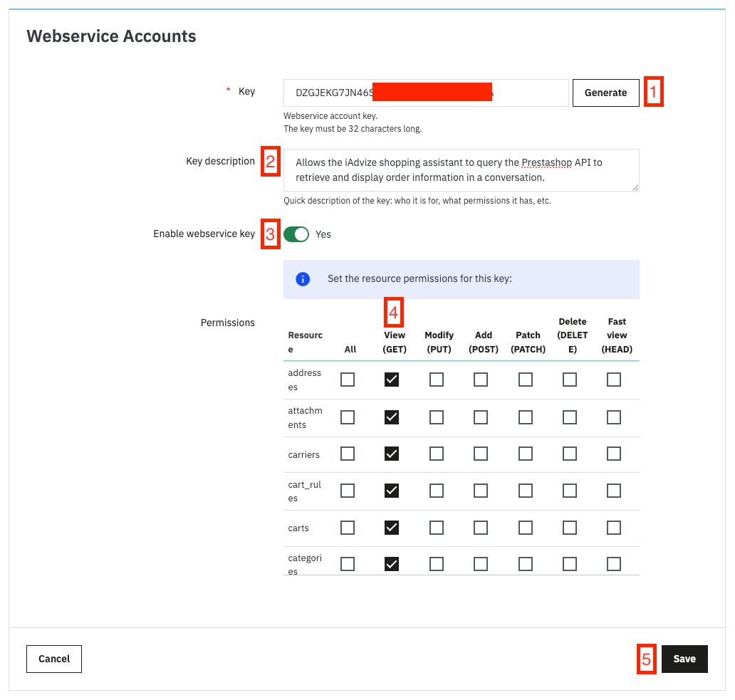
Task: Check Add (POST) for carriers
Action: point(481,454)
